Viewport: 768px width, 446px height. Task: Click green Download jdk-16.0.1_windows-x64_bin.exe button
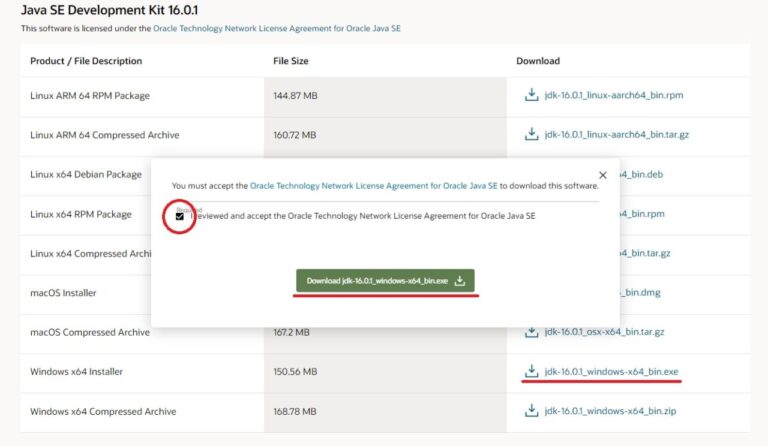click(385, 281)
